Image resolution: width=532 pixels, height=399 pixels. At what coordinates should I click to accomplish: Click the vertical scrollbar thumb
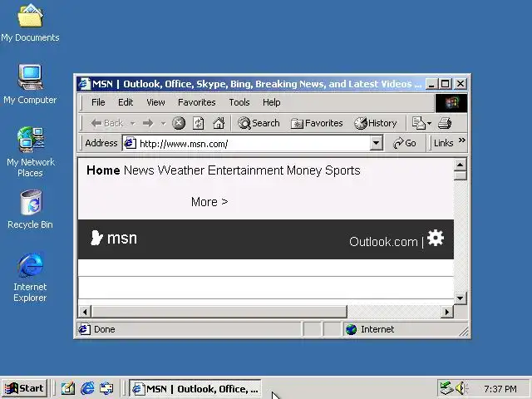(460, 175)
